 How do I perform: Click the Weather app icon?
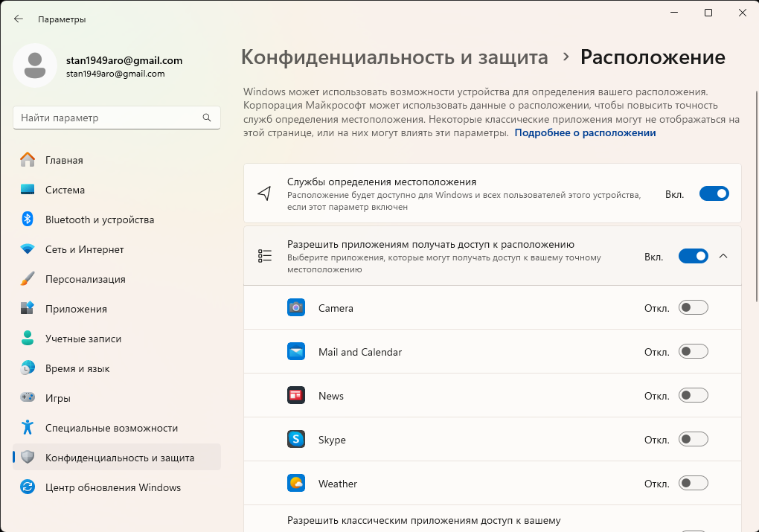tap(296, 483)
